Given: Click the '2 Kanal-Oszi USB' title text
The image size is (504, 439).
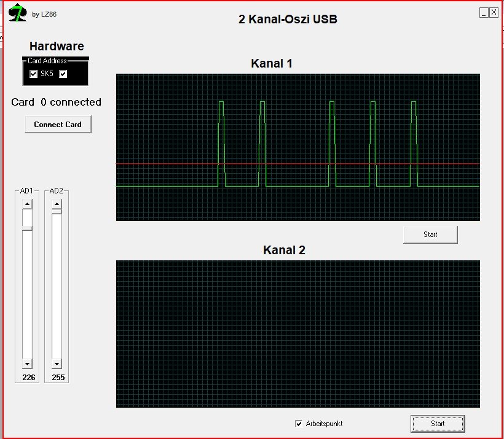Looking at the screenshot, I should [288, 19].
